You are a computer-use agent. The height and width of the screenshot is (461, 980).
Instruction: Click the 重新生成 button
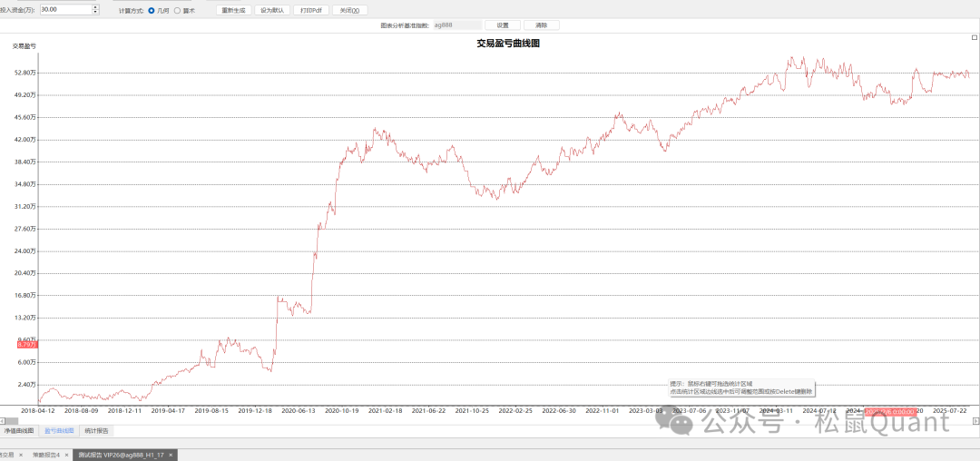pyautogui.click(x=233, y=10)
